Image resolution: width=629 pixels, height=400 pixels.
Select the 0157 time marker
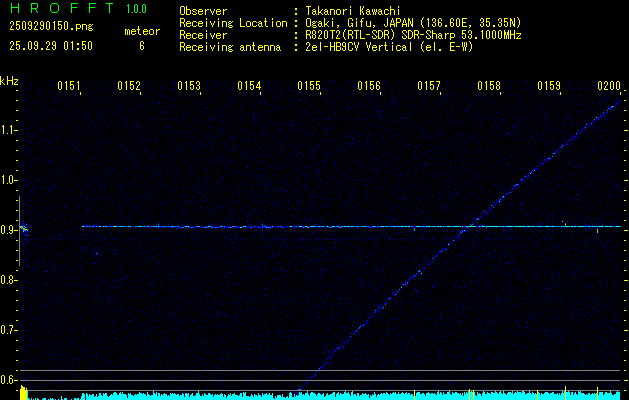[429, 87]
